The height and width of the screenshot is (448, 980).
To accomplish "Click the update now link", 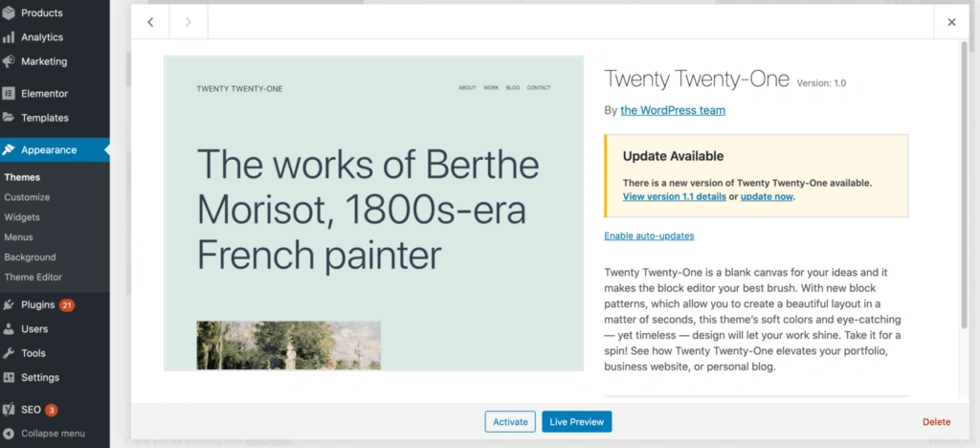I will (767, 196).
